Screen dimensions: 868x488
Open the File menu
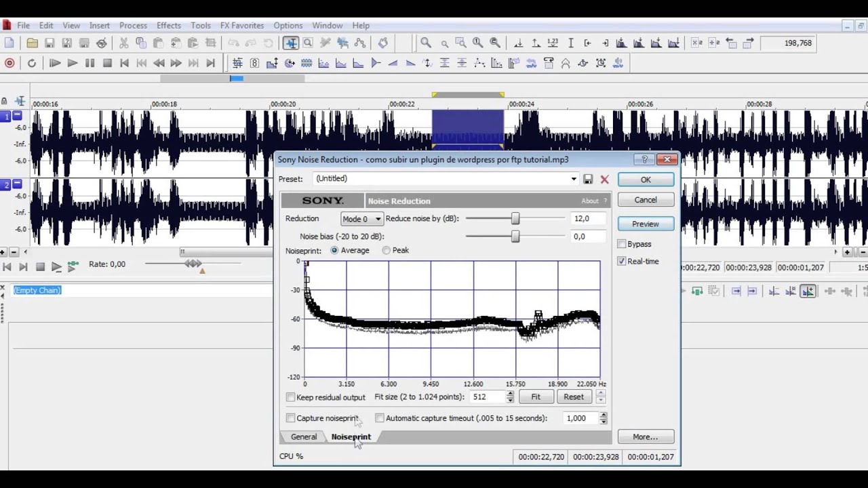point(23,25)
